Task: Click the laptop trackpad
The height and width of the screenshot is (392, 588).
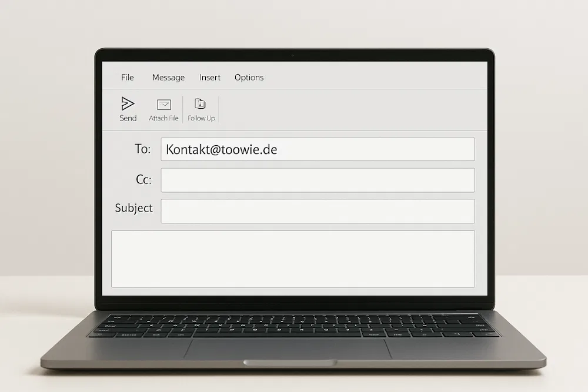Action: 288,349
